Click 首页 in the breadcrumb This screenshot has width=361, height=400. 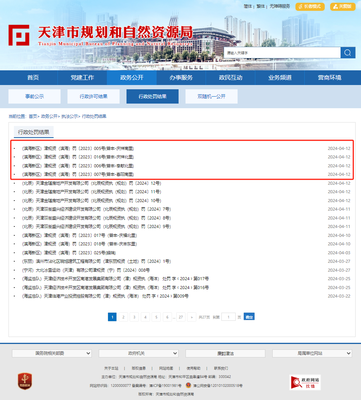[33, 116]
